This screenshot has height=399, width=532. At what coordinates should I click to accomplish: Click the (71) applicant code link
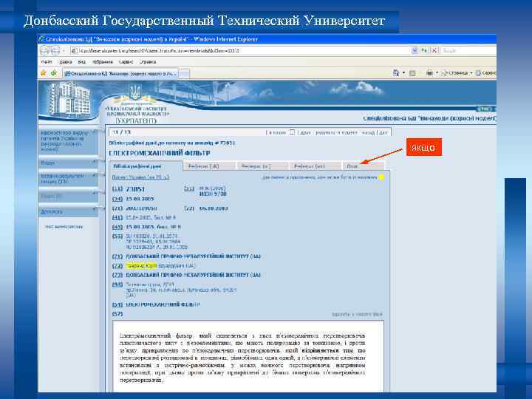(x=117, y=256)
